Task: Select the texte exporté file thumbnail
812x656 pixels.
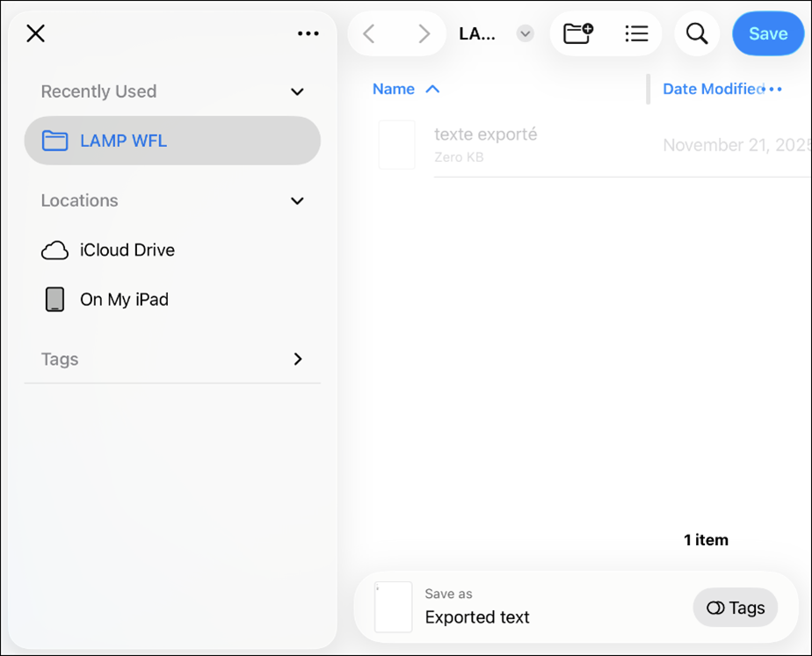Action: point(396,145)
